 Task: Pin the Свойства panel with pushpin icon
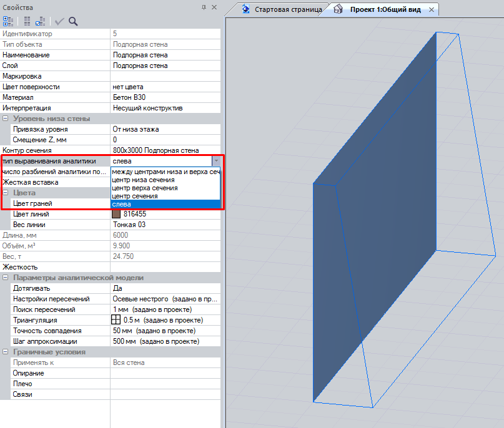pyautogui.click(x=204, y=7)
